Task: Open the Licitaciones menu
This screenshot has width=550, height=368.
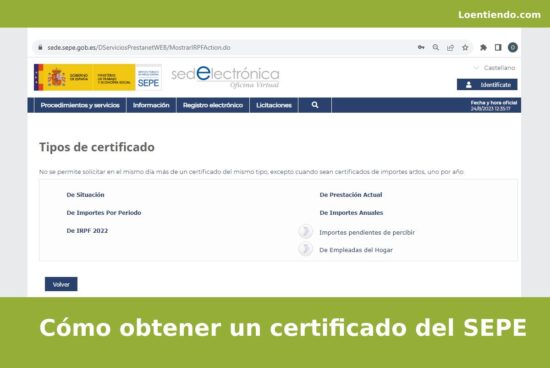Action: (x=274, y=105)
